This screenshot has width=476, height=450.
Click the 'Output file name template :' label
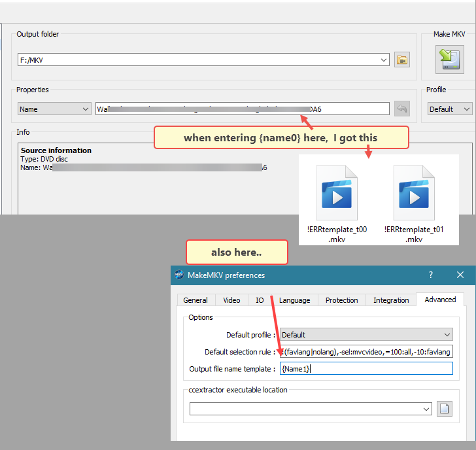(232, 369)
